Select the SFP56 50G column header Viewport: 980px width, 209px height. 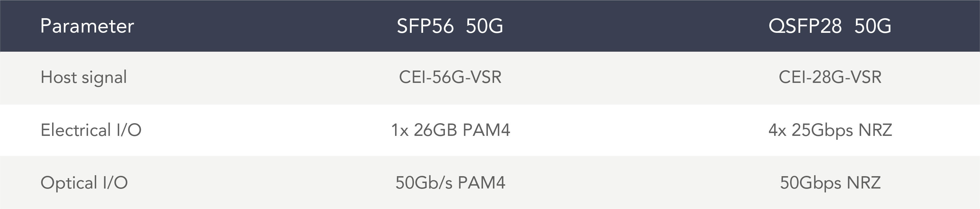(x=450, y=26)
